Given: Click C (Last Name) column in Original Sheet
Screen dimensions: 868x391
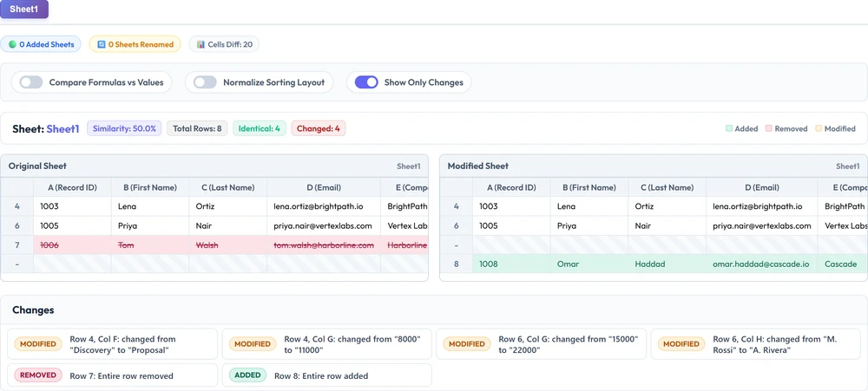Looking at the screenshot, I should (228, 187).
